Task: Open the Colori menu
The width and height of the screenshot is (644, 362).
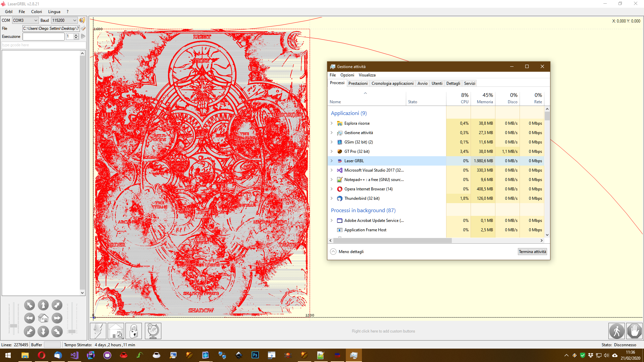Action: coord(37,12)
